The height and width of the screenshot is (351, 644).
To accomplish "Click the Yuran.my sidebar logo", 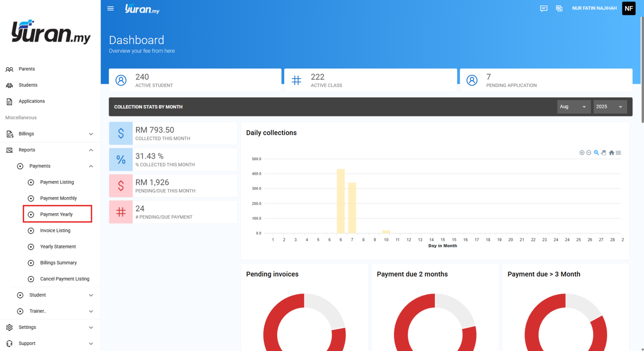I will click(51, 32).
